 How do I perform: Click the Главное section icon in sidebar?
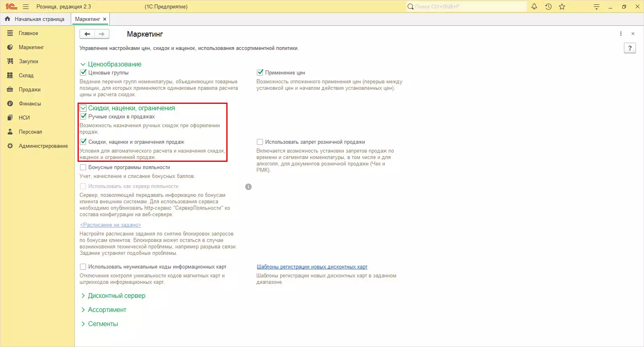coord(10,33)
